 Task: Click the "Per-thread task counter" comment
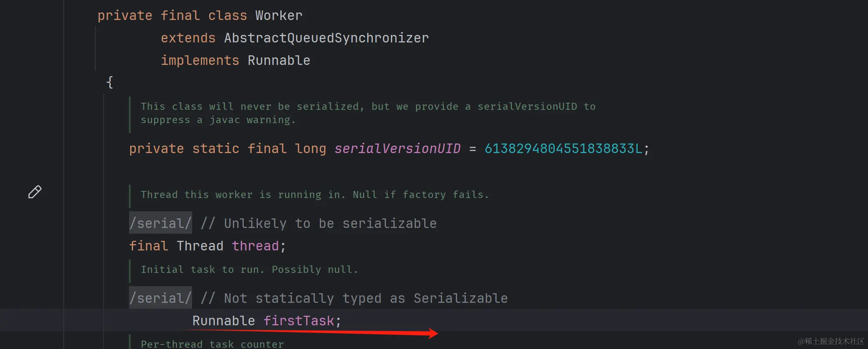point(212,344)
